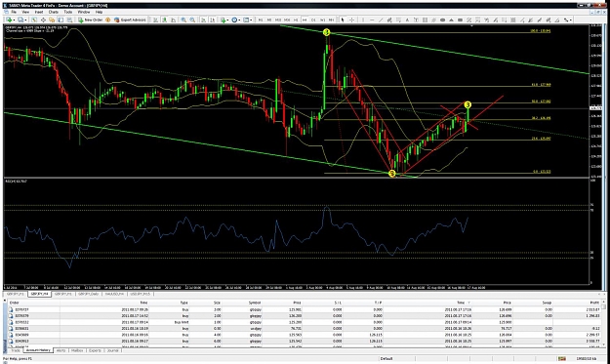Select the M15 timeframe button
This screenshot has height=364, width=610.
278,20
